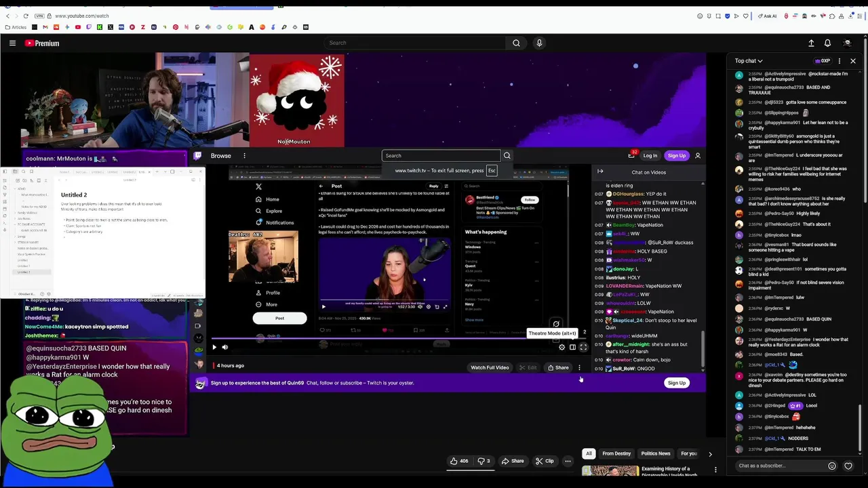868x488 pixels.
Task: Open the YouTube upload/create icon
Action: pyautogui.click(x=811, y=43)
